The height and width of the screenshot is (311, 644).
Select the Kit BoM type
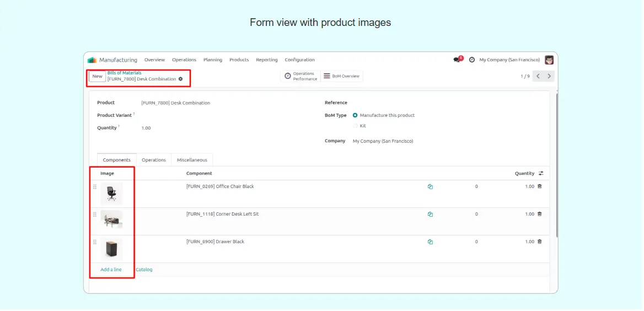coord(355,126)
